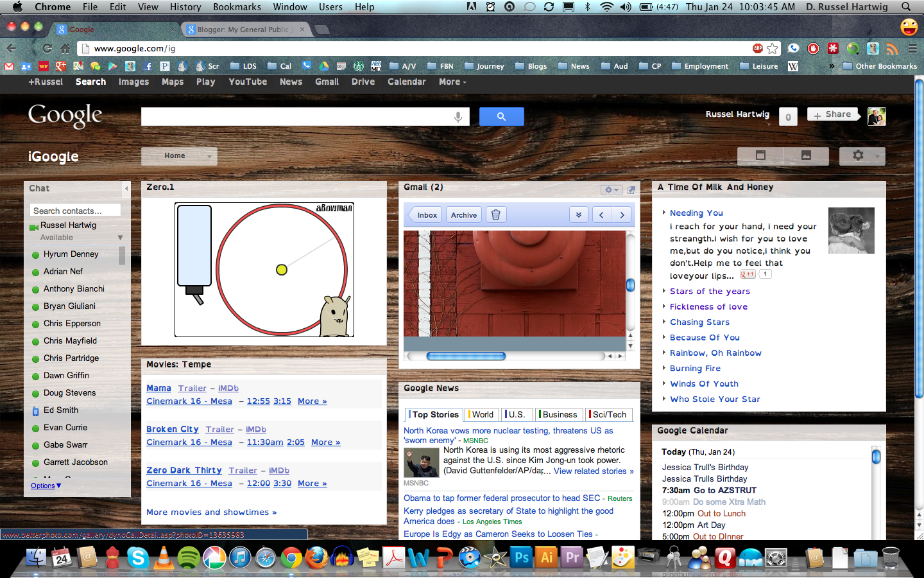Click YouTube in the Google bar
924x578 pixels.
(248, 82)
